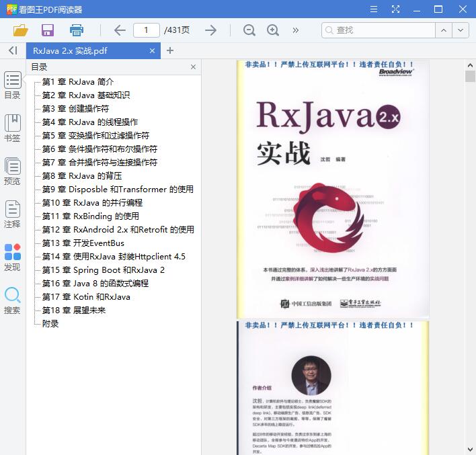Jump to 附录 appendix entry
476x455 pixels.
[50, 323]
